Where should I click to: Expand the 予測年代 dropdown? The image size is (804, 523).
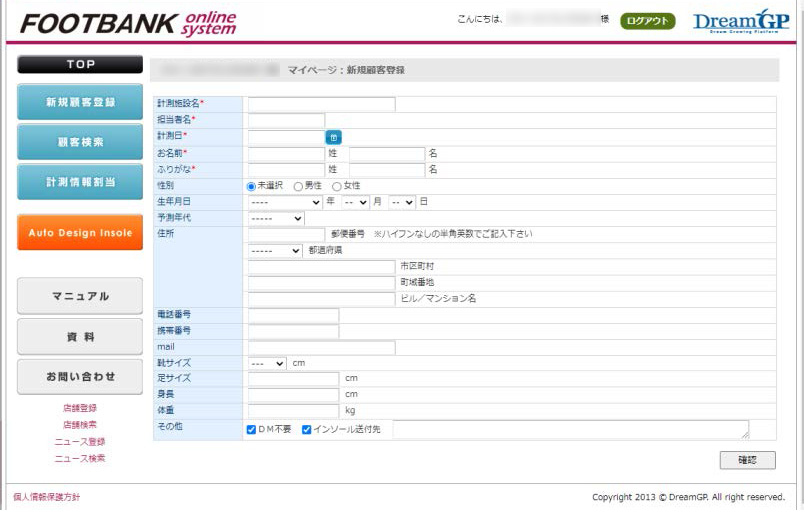(276, 218)
